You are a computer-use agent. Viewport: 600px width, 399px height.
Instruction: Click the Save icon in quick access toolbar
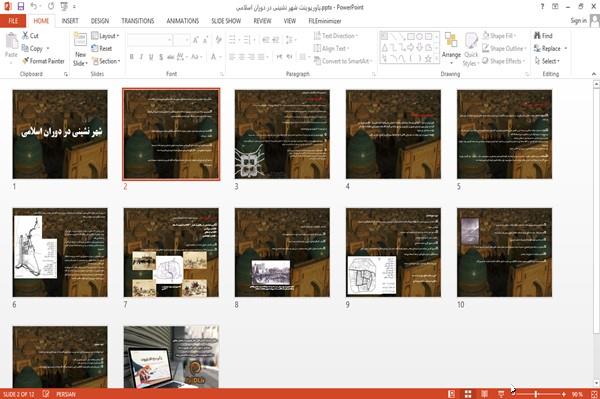click(x=21, y=7)
